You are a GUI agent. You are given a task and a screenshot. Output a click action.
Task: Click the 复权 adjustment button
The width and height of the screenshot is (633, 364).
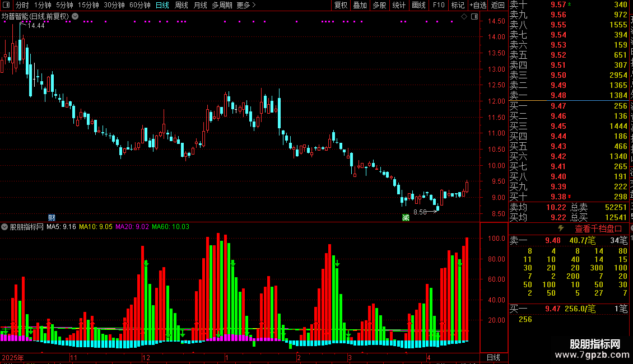(x=341, y=5)
